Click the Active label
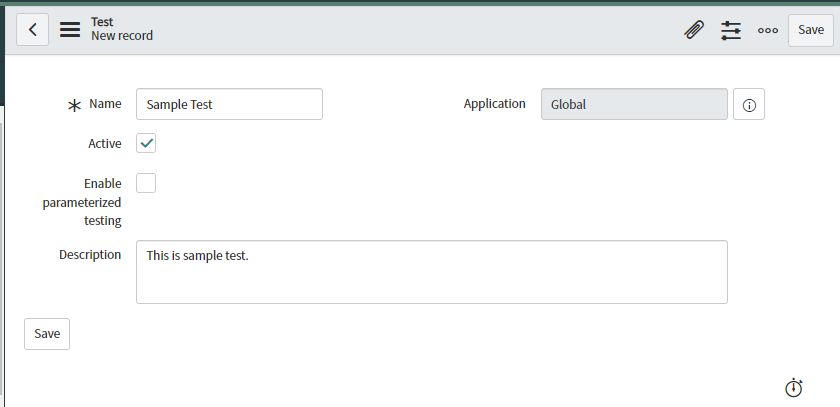This screenshot has width=840, height=407. 105,144
